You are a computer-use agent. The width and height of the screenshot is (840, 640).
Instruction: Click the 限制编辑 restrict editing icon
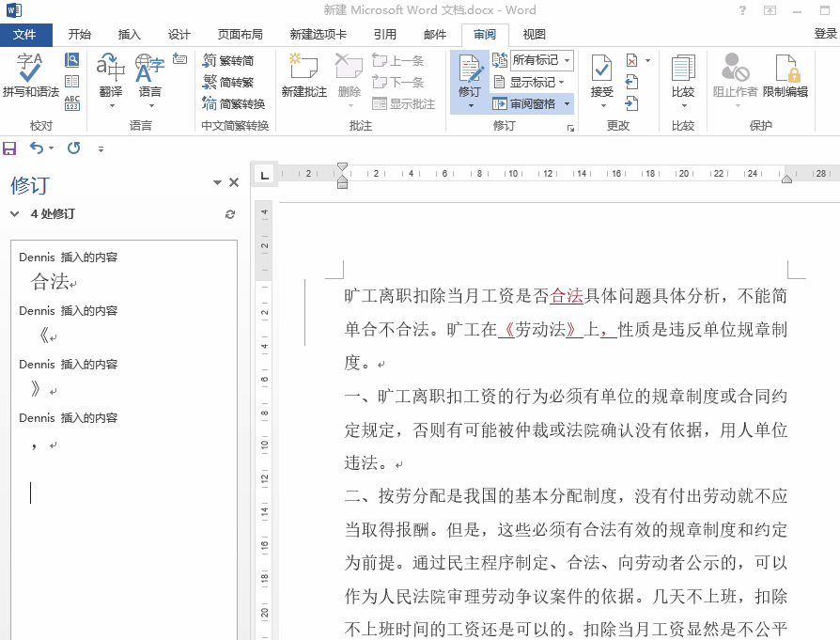coord(785,75)
